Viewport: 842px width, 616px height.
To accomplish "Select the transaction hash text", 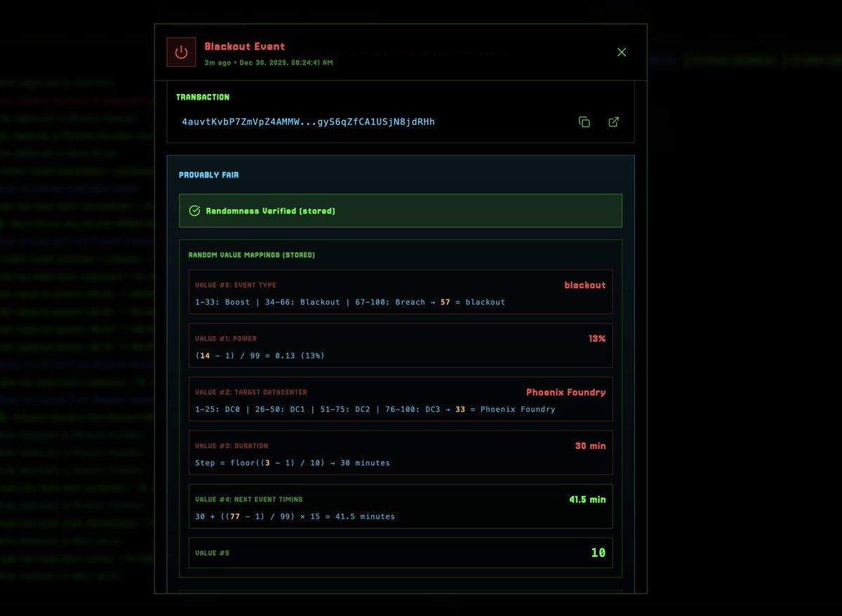I will (x=308, y=122).
